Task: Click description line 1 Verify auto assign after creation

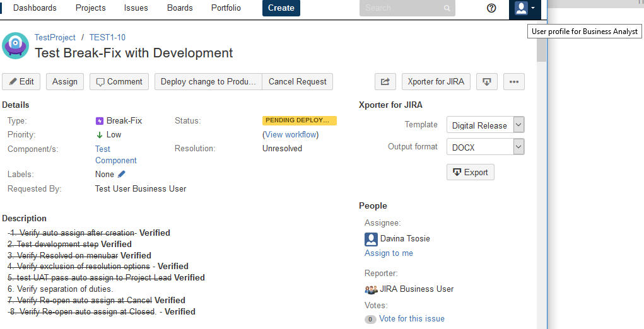Action: pos(89,233)
